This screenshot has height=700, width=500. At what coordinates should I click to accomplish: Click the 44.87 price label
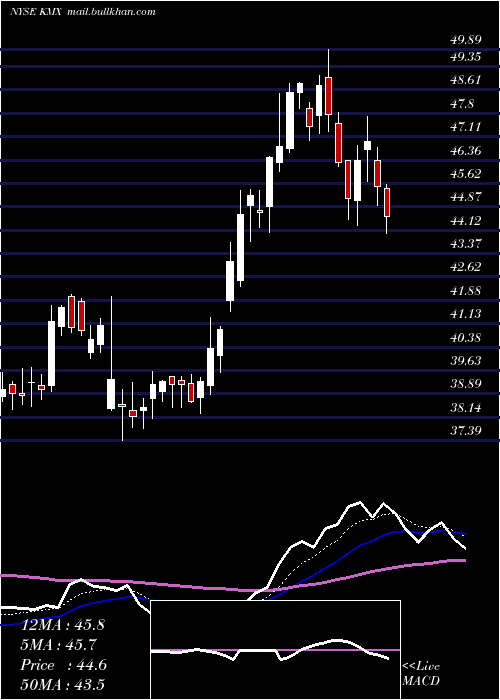(465, 197)
